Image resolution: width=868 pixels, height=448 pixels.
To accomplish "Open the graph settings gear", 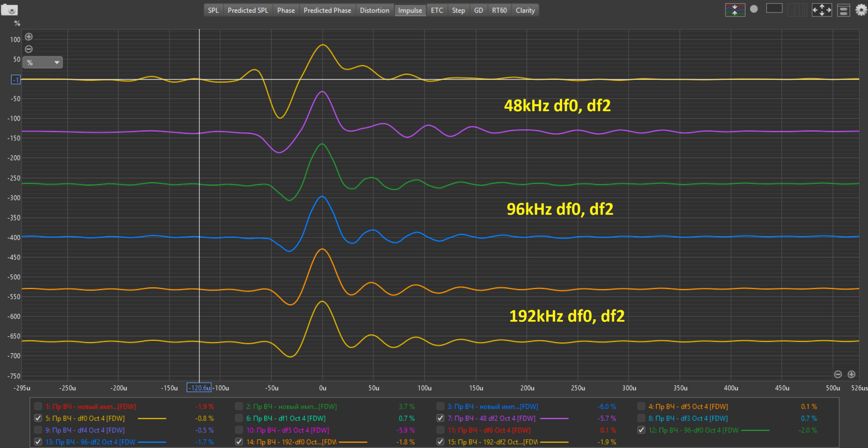I will (861, 10).
